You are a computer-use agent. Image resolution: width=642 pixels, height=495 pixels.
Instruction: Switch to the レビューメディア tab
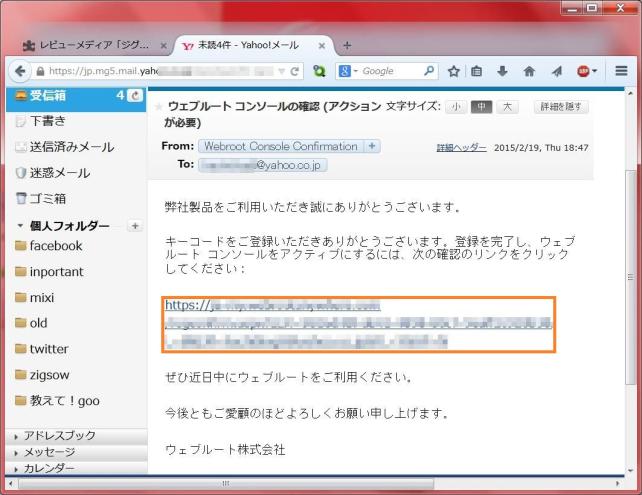click(94, 45)
